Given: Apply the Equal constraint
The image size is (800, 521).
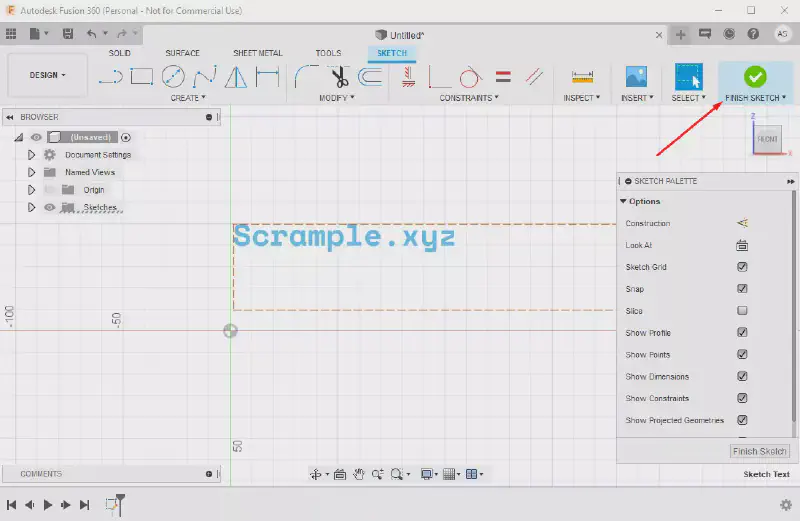Looking at the screenshot, I should point(503,76).
